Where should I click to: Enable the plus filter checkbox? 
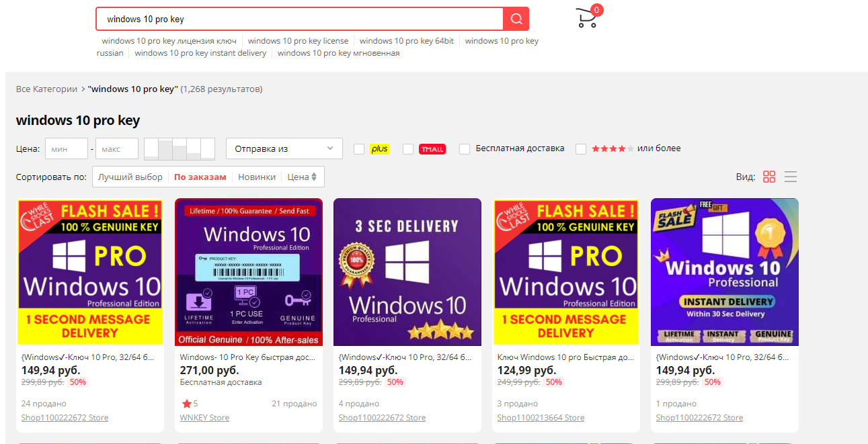[359, 149]
